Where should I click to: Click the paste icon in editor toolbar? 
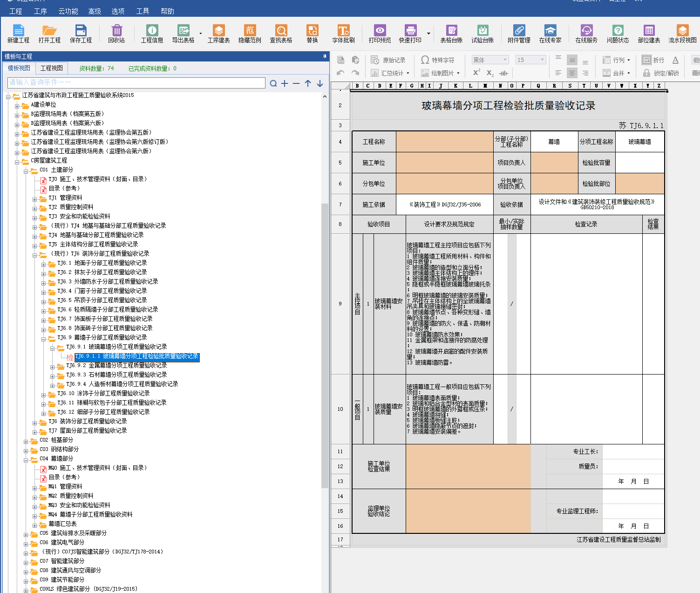pos(355,60)
